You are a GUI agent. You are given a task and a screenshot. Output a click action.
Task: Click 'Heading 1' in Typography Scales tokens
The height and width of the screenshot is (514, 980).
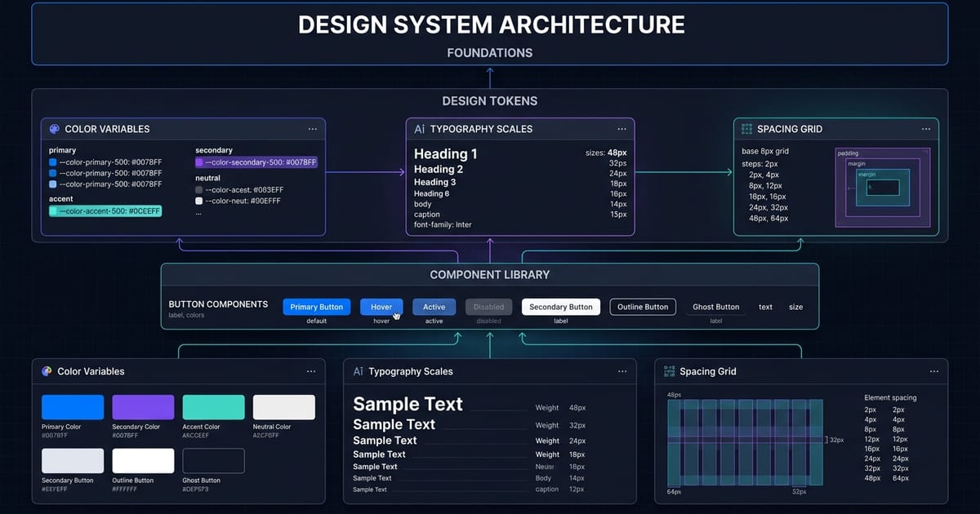point(446,153)
